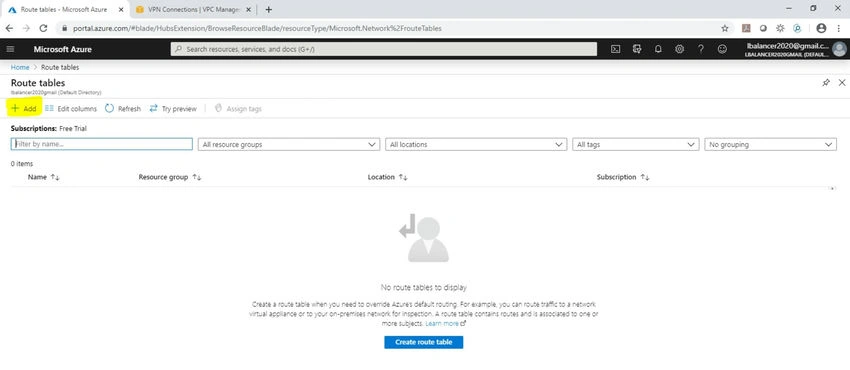
Task: Select Route tables - Microsoft Azure tab
Action: (65, 10)
